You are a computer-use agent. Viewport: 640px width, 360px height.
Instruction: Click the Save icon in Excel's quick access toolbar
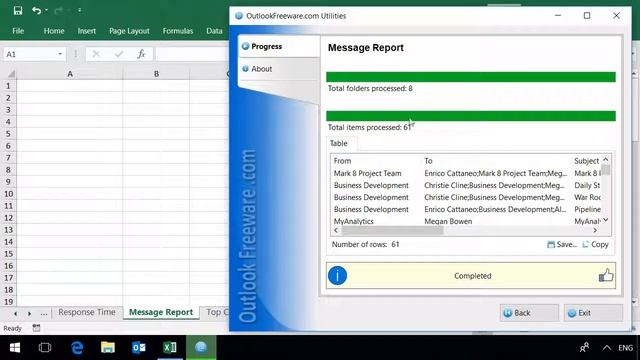point(18,10)
